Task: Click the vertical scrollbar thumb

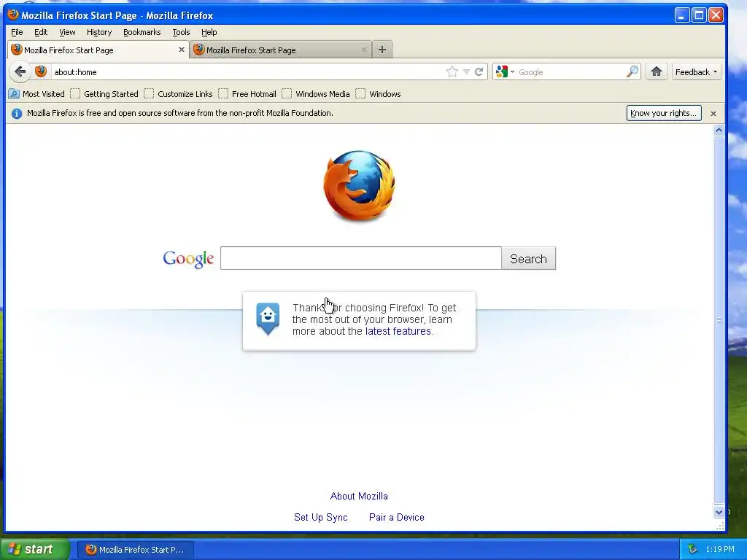Action: point(719,321)
